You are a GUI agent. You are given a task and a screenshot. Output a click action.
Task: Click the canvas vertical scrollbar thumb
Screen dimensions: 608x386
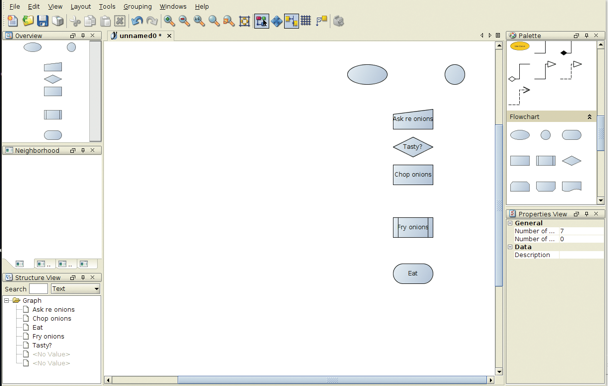click(499, 206)
